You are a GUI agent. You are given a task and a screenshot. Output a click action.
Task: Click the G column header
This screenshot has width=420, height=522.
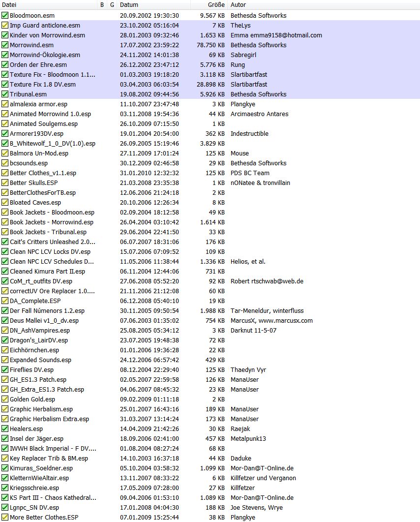(x=112, y=4)
